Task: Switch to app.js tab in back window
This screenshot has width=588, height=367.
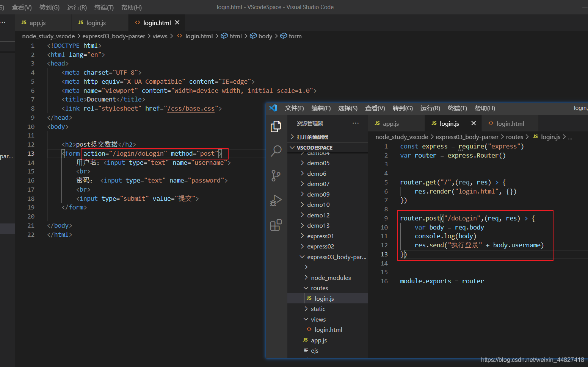Action: pyautogui.click(x=43, y=23)
